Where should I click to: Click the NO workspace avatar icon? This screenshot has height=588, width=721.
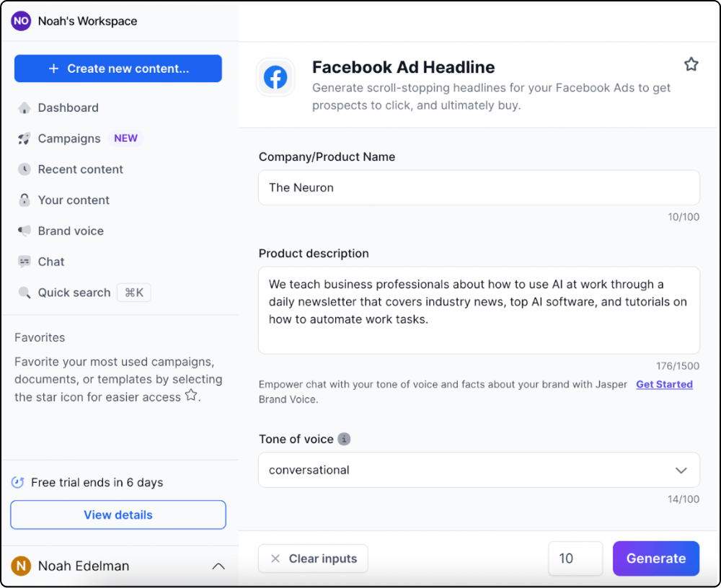(21, 21)
